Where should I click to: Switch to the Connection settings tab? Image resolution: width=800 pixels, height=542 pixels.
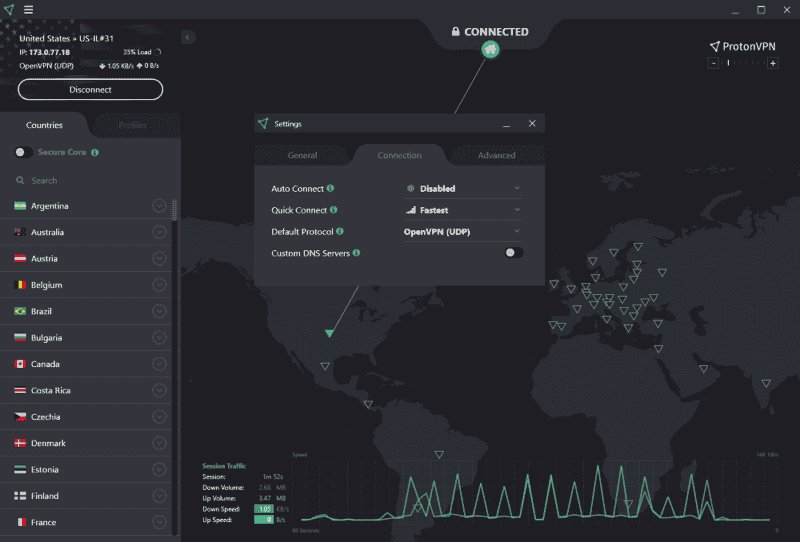pos(399,155)
